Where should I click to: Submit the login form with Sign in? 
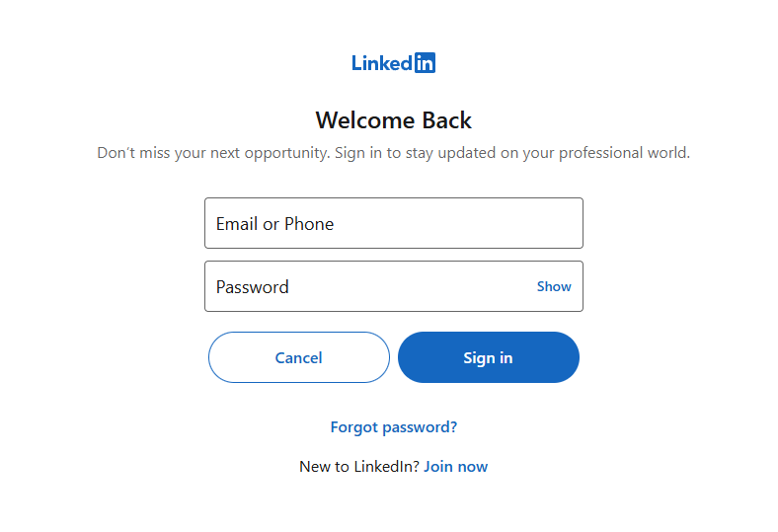coord(488,357)
